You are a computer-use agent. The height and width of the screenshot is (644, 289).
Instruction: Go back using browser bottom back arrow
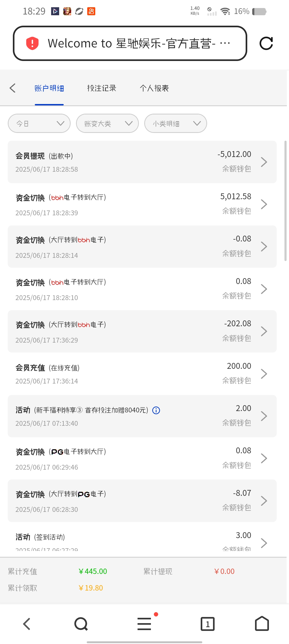[x=27, y=624]
